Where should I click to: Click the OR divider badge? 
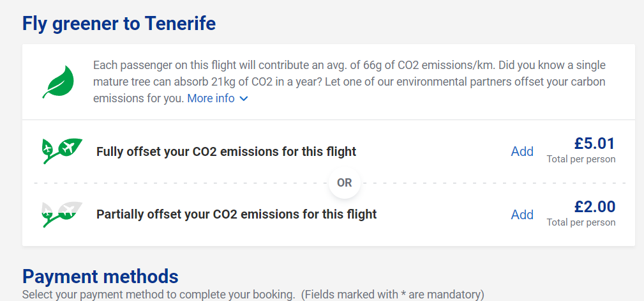tap(344, 183)
